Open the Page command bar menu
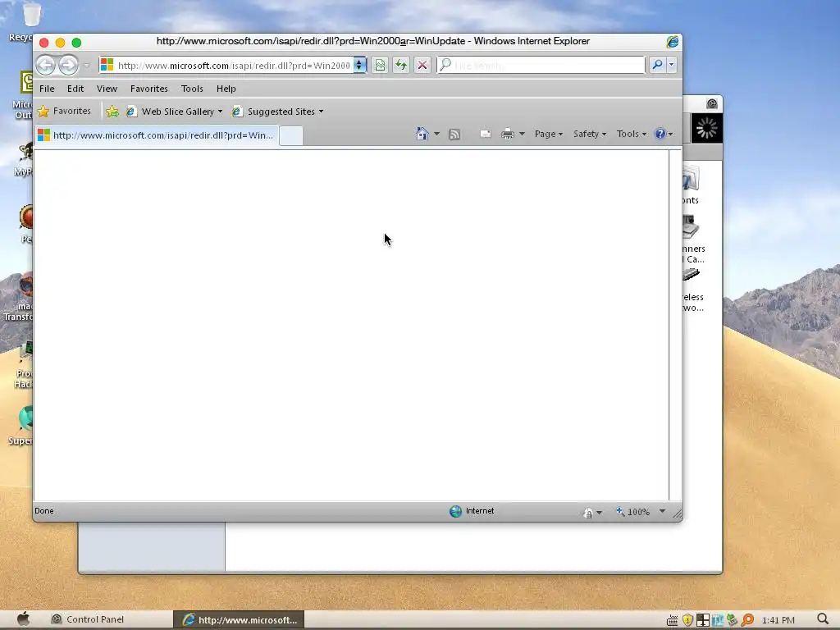840x630 pixels. (x=549, y=134)
